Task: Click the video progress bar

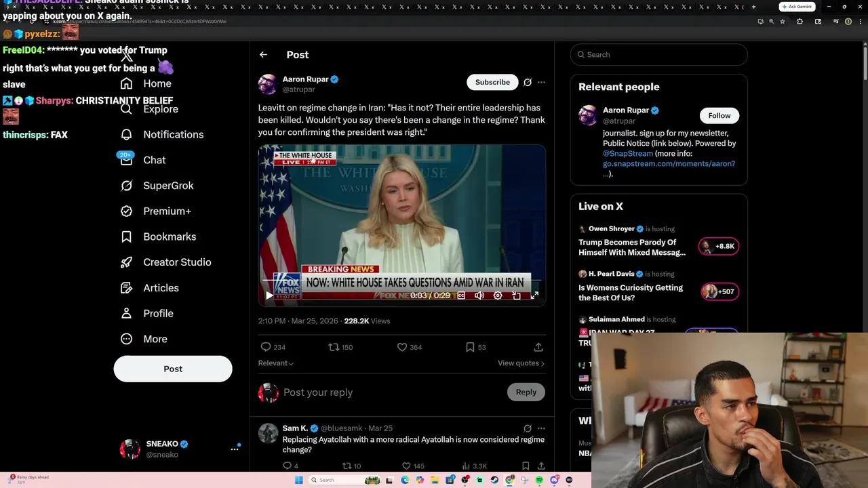Action: click(401, 279)
